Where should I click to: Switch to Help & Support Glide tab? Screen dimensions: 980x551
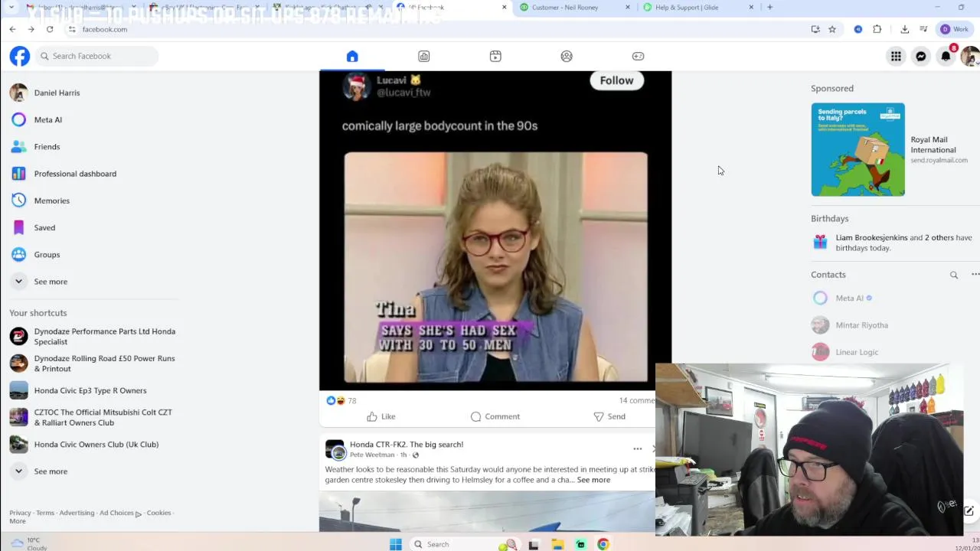click(x=697, y=8)
